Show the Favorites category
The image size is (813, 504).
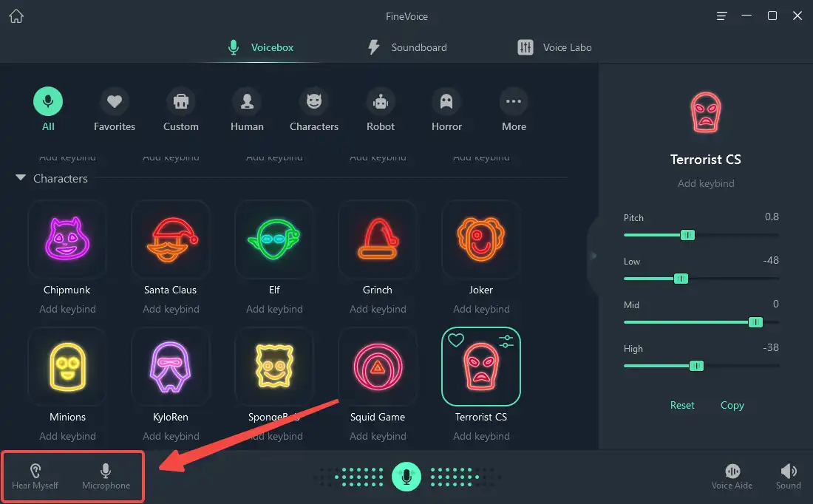(114, 109)
